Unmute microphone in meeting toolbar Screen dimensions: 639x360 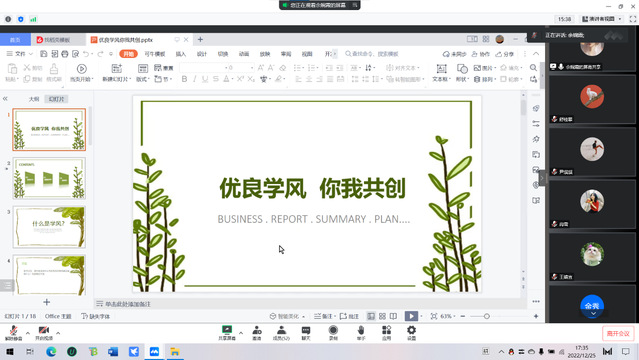[x=13, y=333]
